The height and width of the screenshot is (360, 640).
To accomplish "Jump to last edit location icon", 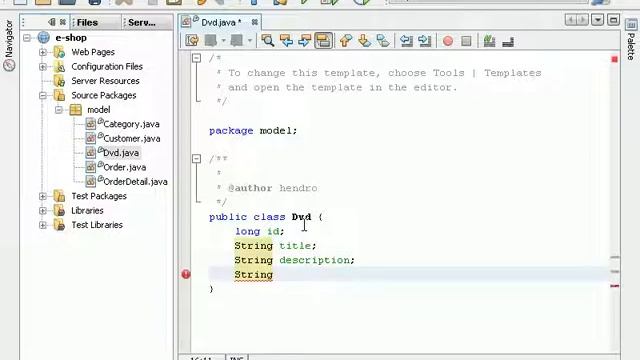I will [x=192, y=40].
